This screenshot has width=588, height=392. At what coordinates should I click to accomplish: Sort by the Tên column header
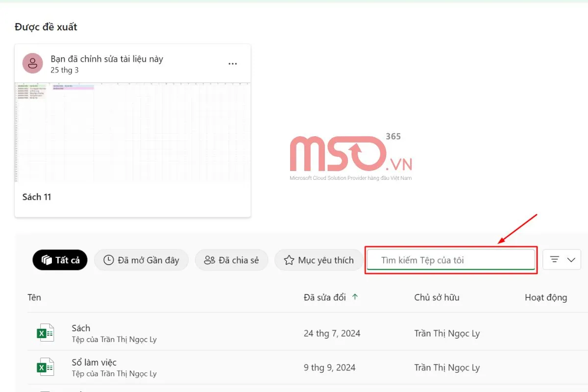tap(34, 297)
